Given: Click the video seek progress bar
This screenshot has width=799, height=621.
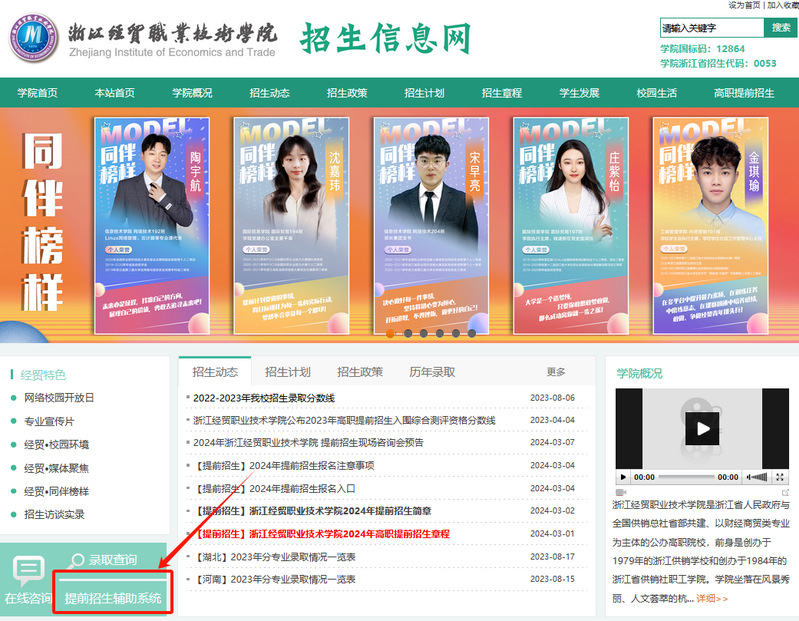Looking at the screenshot, I should tap(686, 477).
